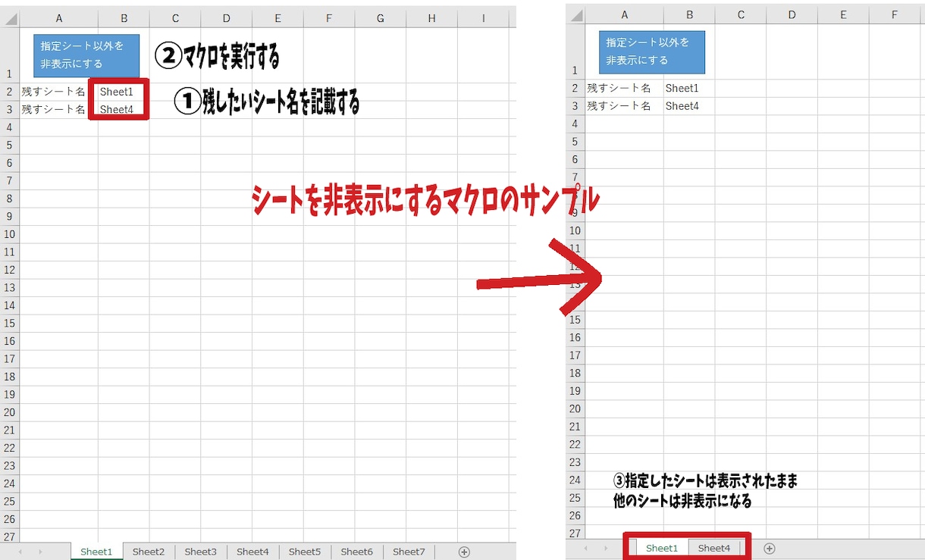Select column C header in left sheet
The height and width of the screenshot is (560, 925).
point(175,17)
